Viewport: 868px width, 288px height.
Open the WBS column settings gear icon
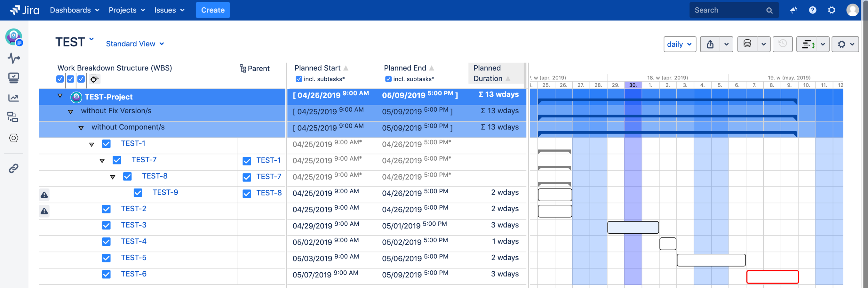(94, 79)
